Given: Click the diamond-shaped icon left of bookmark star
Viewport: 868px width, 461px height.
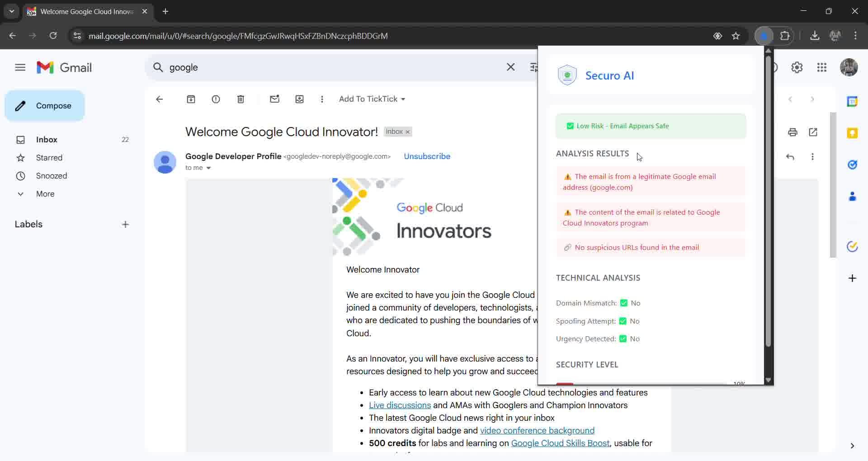Looking at the screenshot, I should [x=717, y=36].
